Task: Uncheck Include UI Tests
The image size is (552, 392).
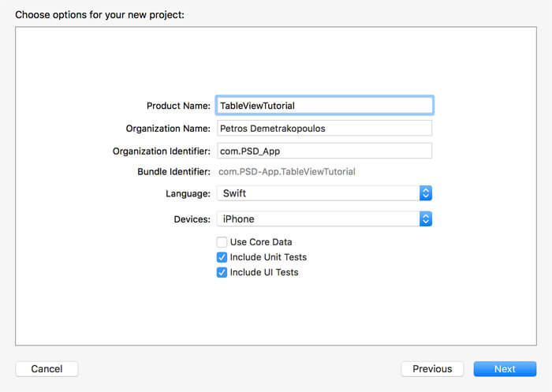Action: [222, 272]
